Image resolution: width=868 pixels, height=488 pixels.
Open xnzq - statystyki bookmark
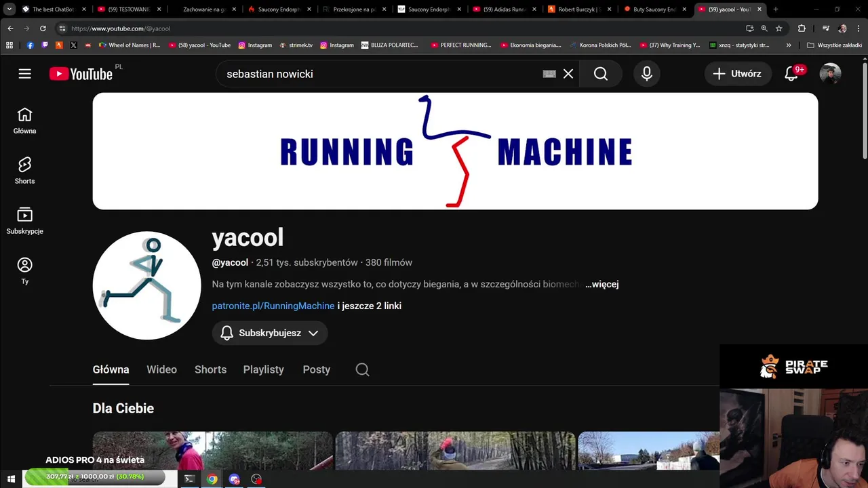(x=739, y=45)
